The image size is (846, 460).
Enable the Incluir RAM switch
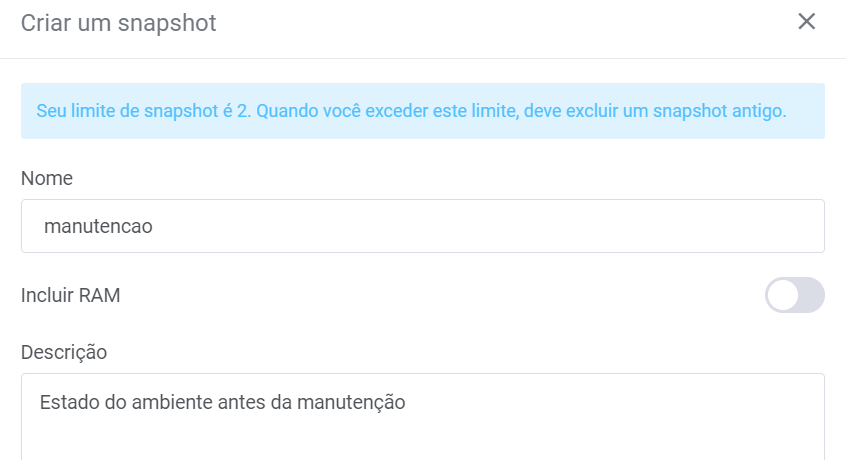794,295
